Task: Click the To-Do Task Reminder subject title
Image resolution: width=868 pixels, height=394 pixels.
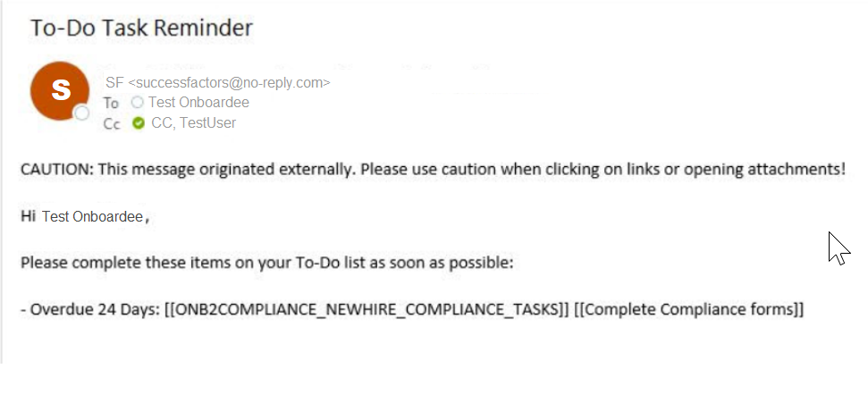Action: 142,28
